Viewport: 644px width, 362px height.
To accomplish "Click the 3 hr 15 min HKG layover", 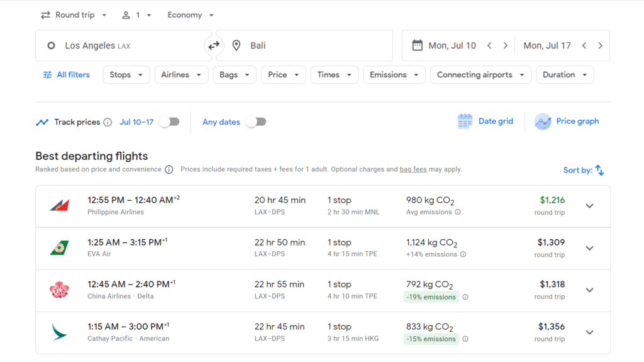I will pyautogui.click(x=353, y=339).
